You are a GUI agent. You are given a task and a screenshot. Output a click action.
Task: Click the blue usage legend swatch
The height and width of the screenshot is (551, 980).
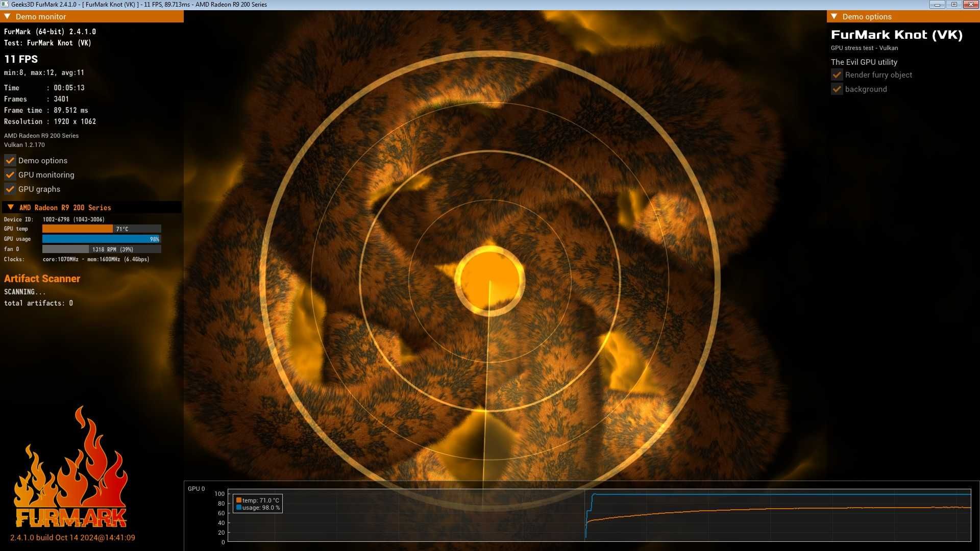pyautogui.click(x=239, y=508)
